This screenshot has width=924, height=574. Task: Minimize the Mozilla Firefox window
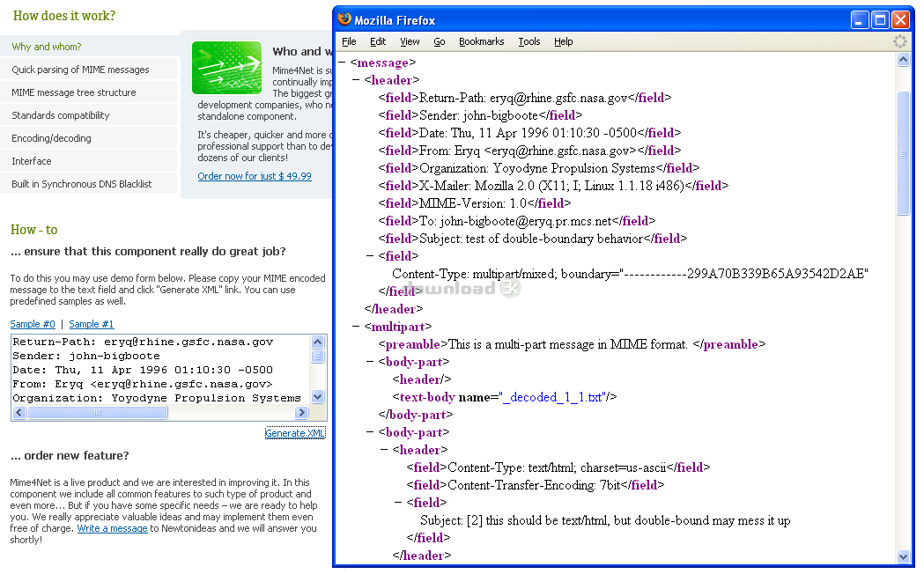click(860, 20)
